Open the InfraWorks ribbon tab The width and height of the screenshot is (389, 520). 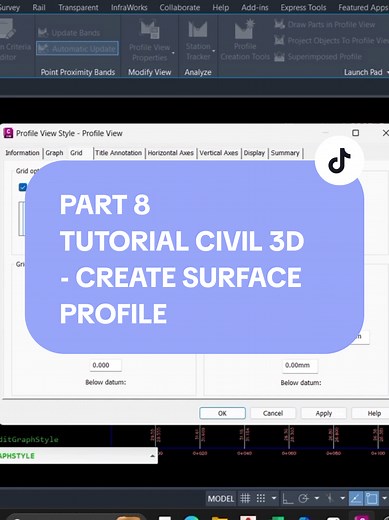129,7
